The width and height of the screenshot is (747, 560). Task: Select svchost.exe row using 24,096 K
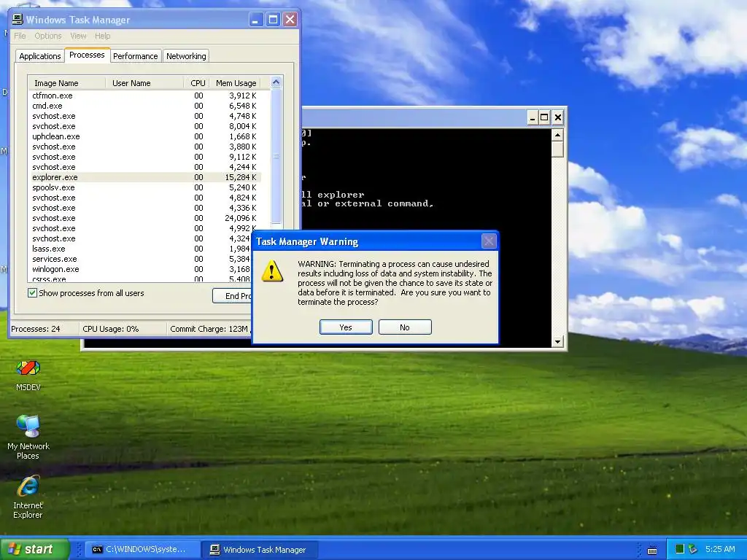point(144,218)
